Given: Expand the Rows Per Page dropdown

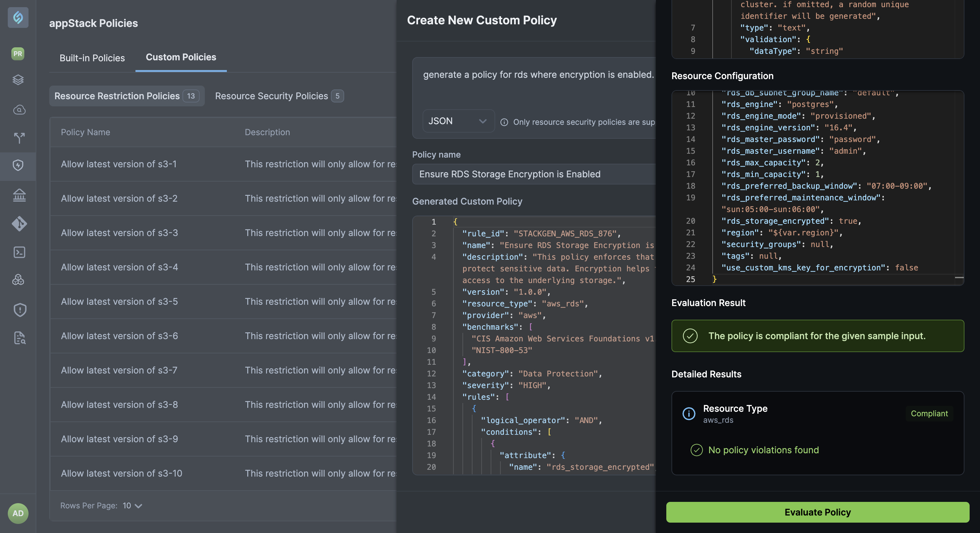Looking at the screenshot, I should 133,505.
